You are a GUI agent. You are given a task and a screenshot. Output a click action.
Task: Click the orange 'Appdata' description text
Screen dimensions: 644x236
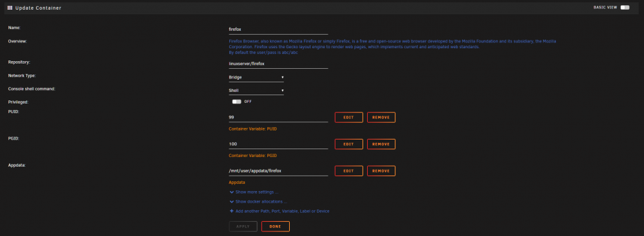point(237,182)
